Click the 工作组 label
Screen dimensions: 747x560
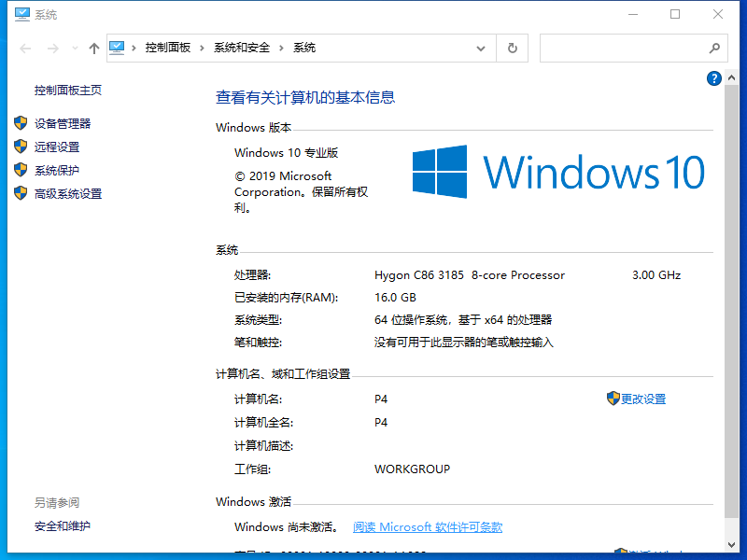[252, 469]
